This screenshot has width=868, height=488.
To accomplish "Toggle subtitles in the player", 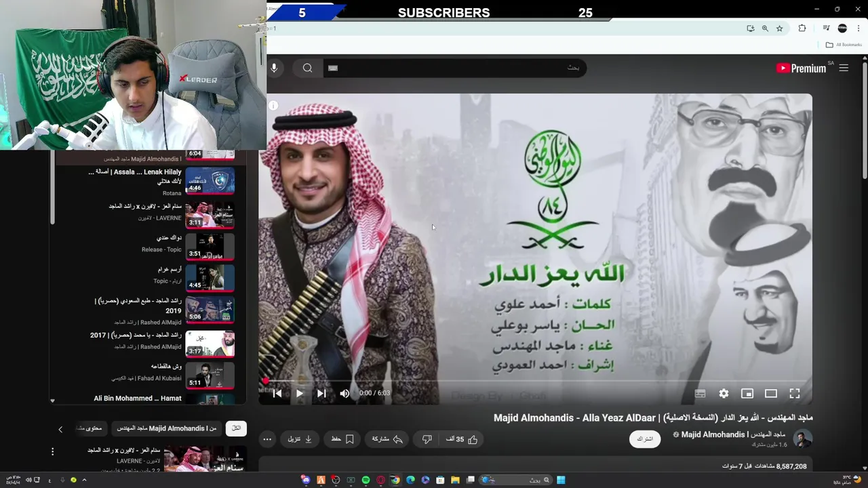I will pyautogui.click(x=701, y=393).
